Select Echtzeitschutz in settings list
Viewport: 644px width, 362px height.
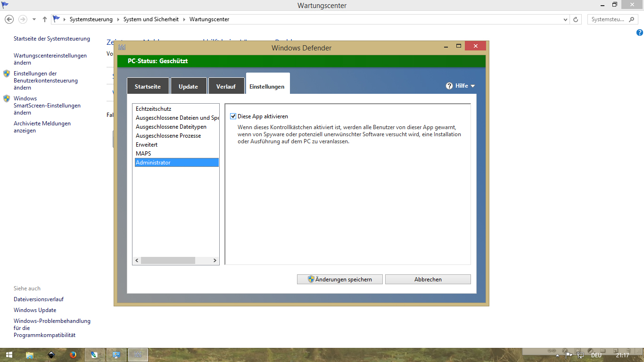(x=176, y=109)
